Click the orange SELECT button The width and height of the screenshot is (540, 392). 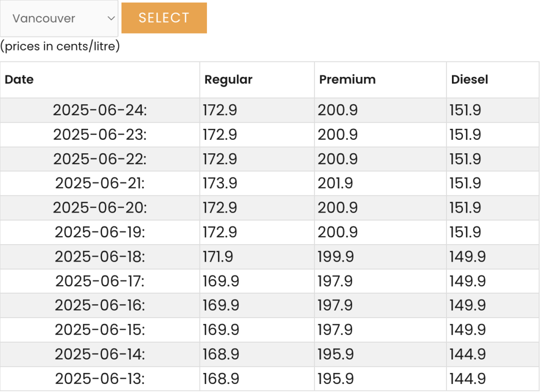tap(164, 18)
